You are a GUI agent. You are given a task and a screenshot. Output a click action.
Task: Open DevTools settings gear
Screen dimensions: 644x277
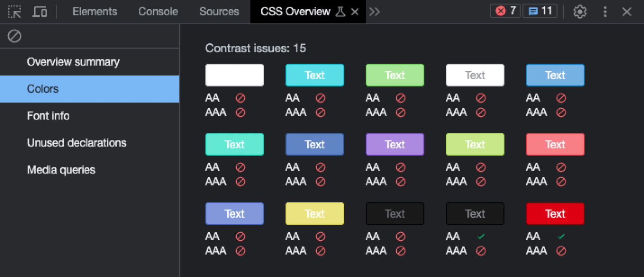coord(580,12)
